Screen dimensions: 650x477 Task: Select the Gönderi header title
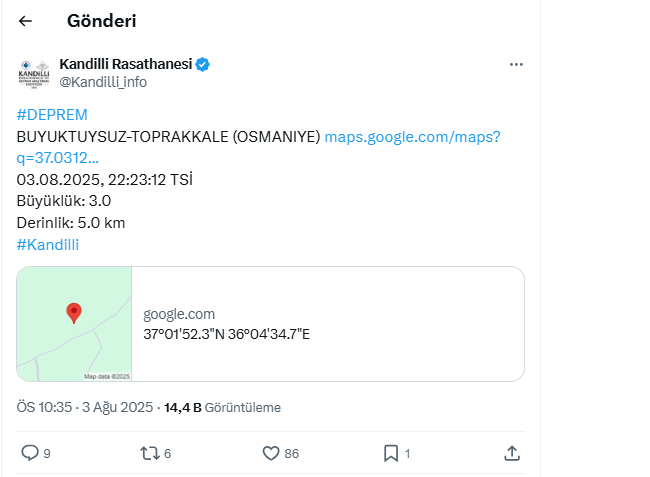[102, 21]
